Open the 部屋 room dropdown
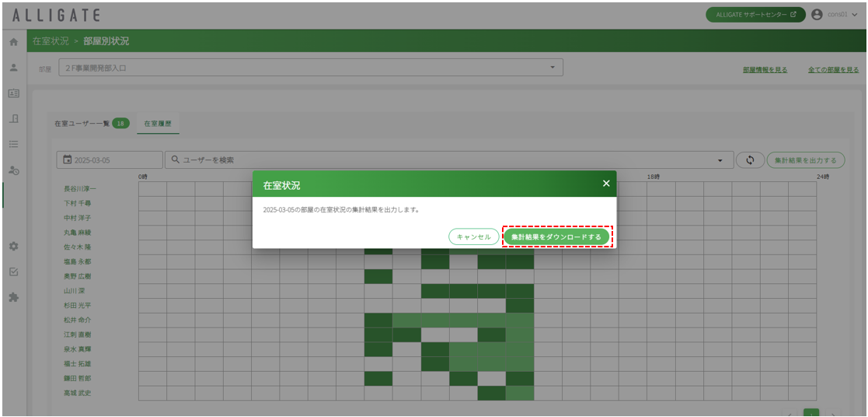 point(311,68)
